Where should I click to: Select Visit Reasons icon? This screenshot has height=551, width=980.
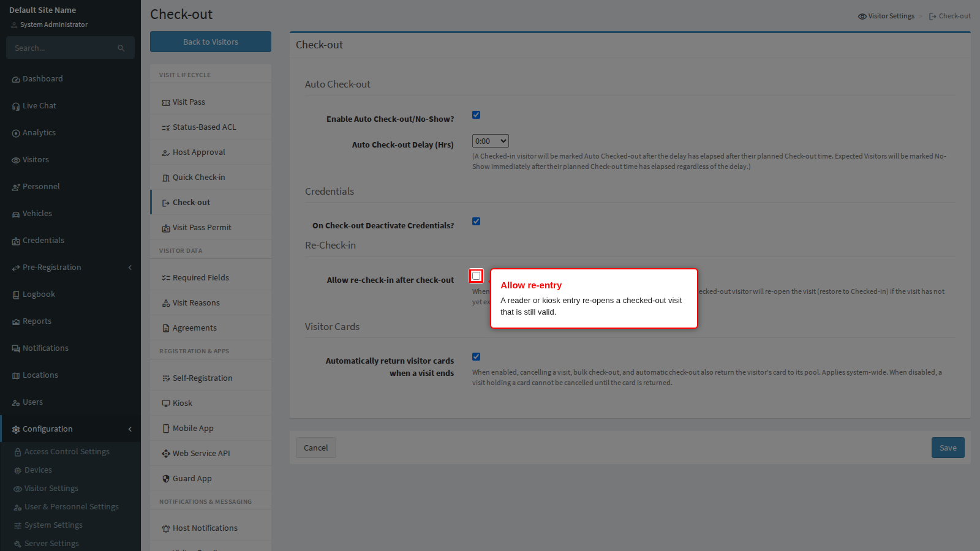(x=166, y=303)
